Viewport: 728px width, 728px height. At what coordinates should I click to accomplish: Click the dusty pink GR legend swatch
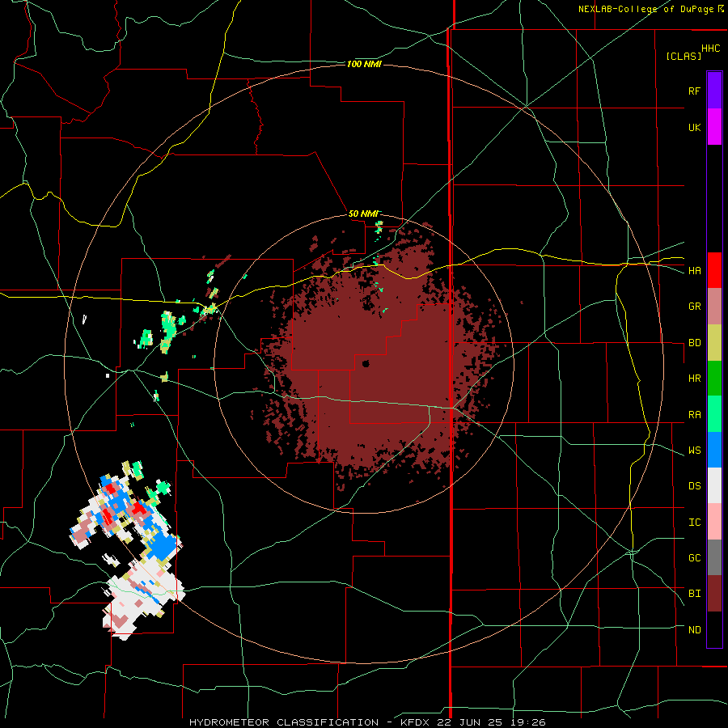coord(714,307)
